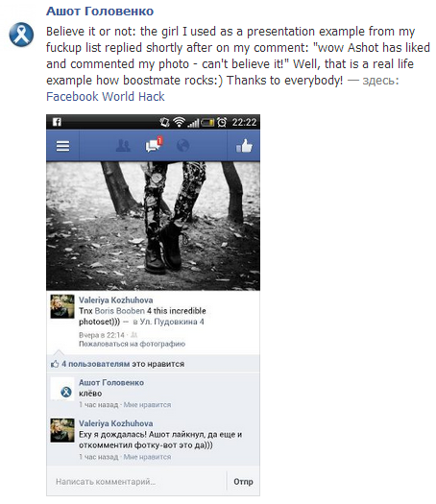This screenshot has width=436, height=504.
Task: Open the black and white boots photo
Action: pyautogui.click(x=153, y=226)
